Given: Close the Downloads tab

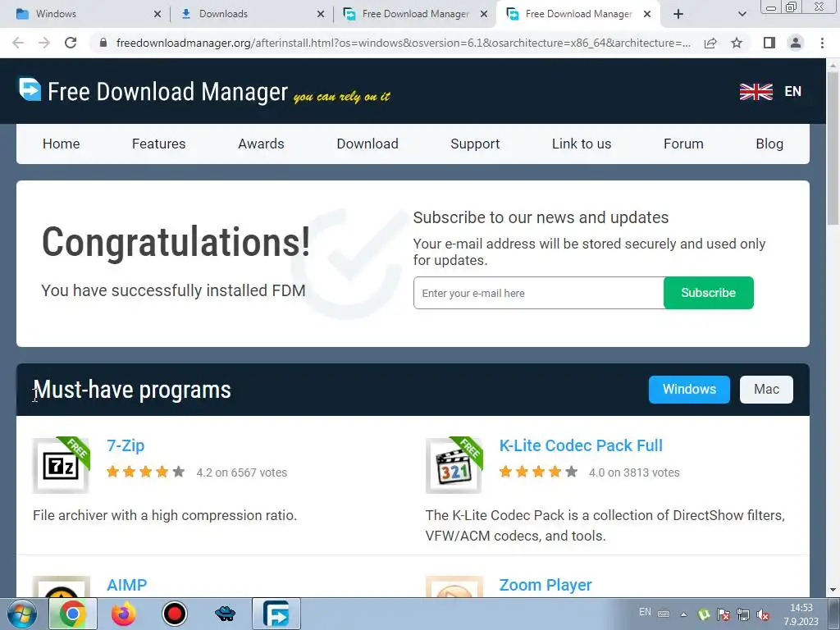Looking at the screenshot, I should coord(321,14).
